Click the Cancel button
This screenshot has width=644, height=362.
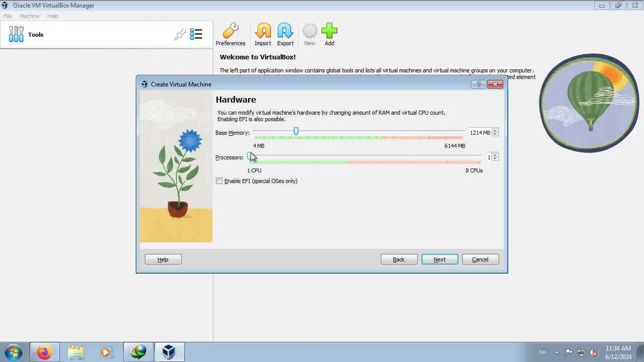[x=480, y=259]
